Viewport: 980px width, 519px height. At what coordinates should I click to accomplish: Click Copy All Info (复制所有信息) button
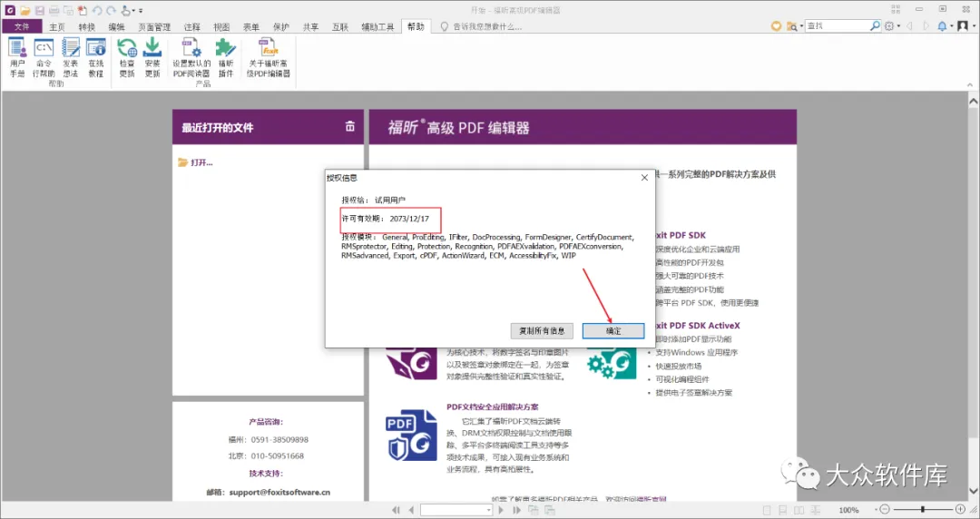pos(542,331)
